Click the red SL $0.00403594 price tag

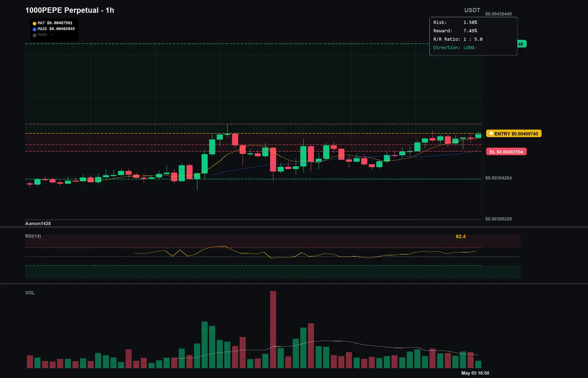click(x=507, y=152)
